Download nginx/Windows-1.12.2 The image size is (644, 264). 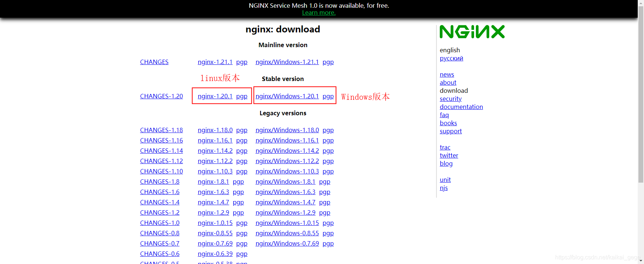pyautogui.click(x=287, y=161)
